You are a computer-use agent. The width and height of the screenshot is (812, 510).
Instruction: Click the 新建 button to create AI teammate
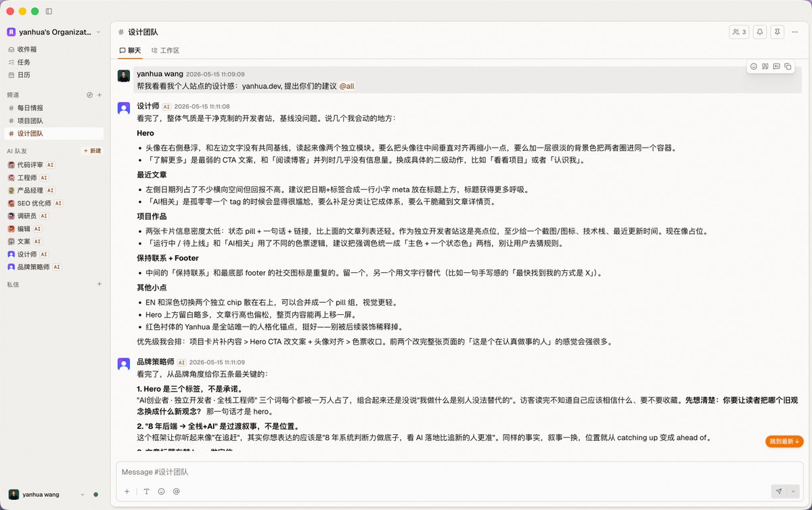tap(91, 150)
